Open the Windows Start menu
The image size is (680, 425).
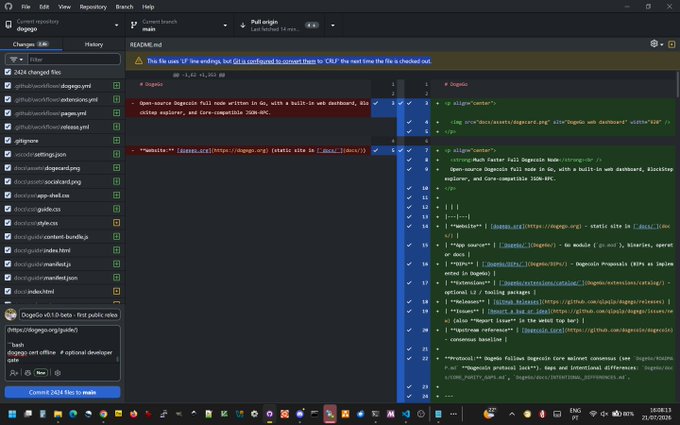pos(12,414)
